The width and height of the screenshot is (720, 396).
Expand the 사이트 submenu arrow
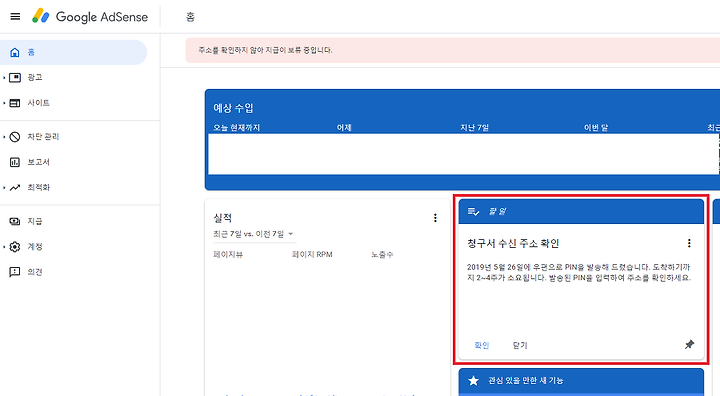(4, 103)
